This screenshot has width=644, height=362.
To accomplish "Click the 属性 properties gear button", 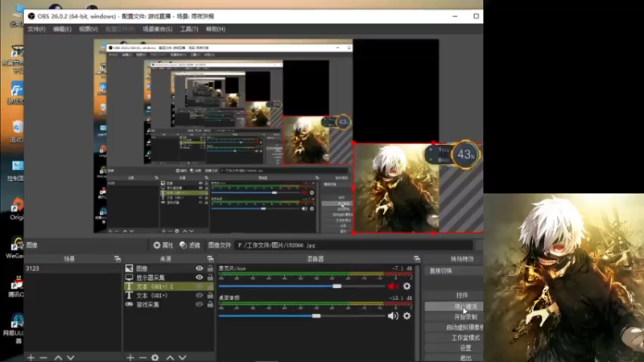I will 163,245.
